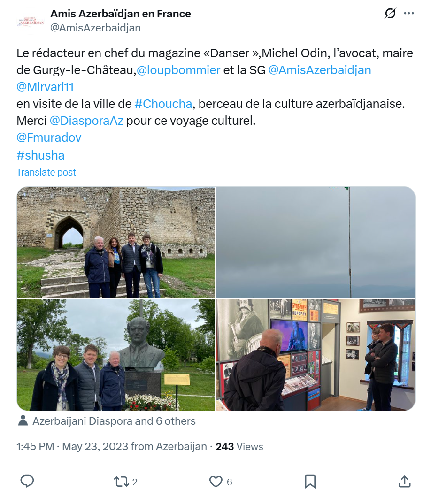This screenshot has width=431, height=504.
Task: Open the three-dot more options menu
Action: click(x=409, y=14)
